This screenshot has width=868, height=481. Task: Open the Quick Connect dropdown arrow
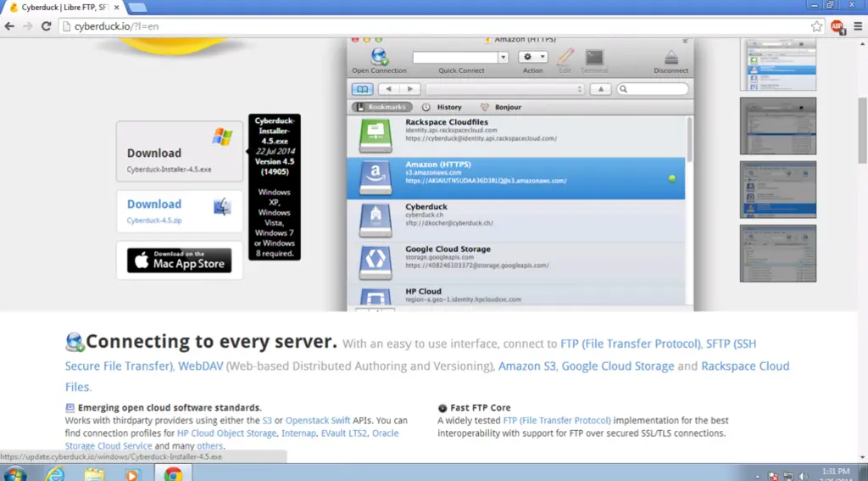pos(504,57)
